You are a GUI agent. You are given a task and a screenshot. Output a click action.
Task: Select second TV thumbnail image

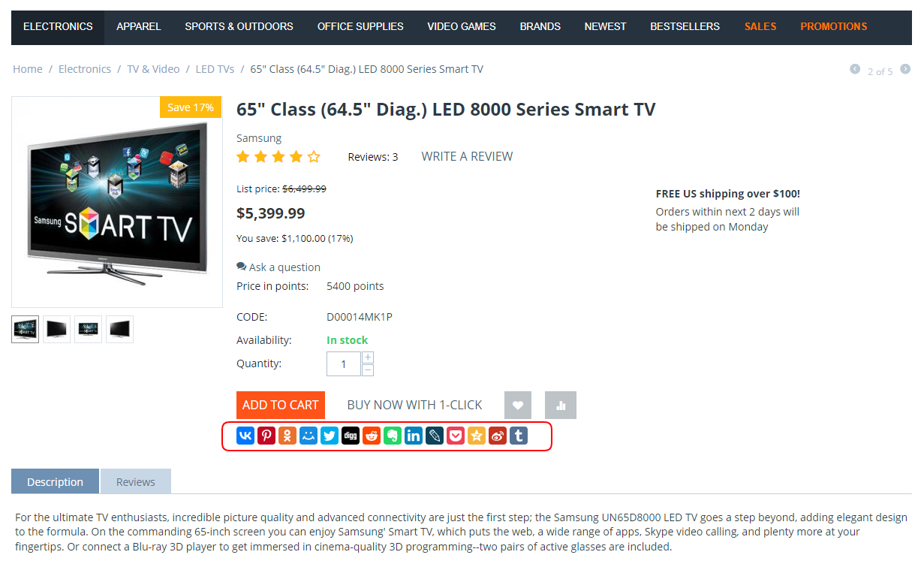tap(57, 329)
